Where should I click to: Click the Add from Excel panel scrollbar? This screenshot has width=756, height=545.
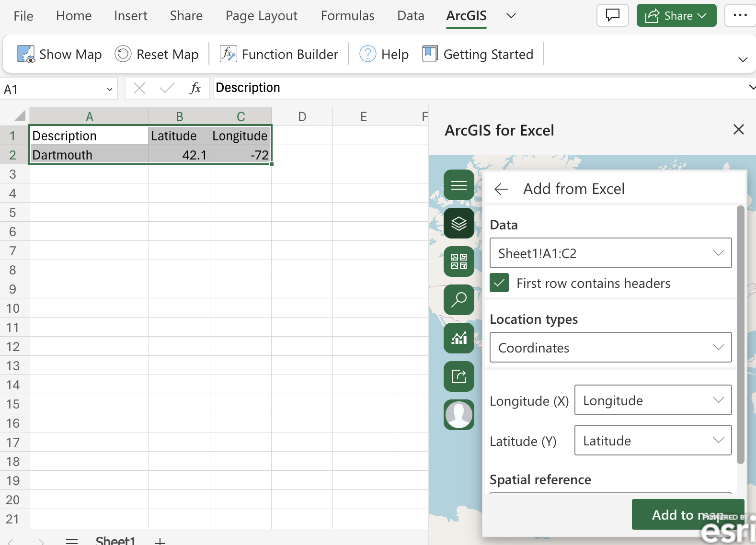(x=741, y=334)
